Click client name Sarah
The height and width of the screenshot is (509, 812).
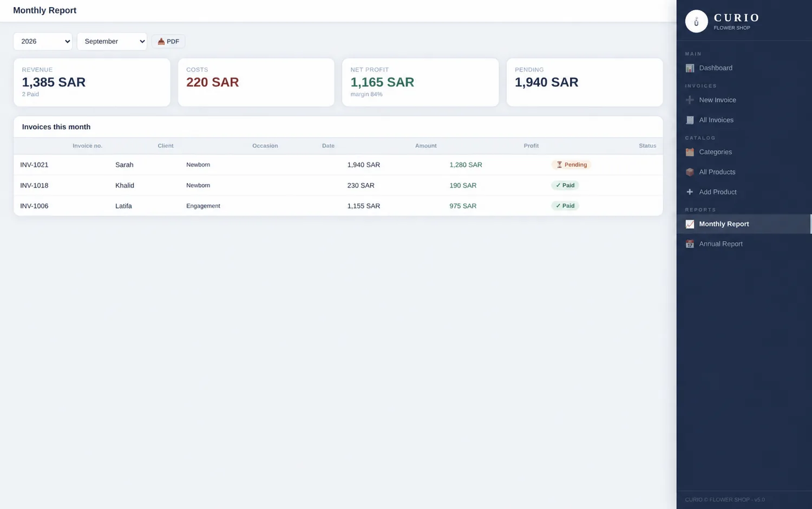point(125,165)
